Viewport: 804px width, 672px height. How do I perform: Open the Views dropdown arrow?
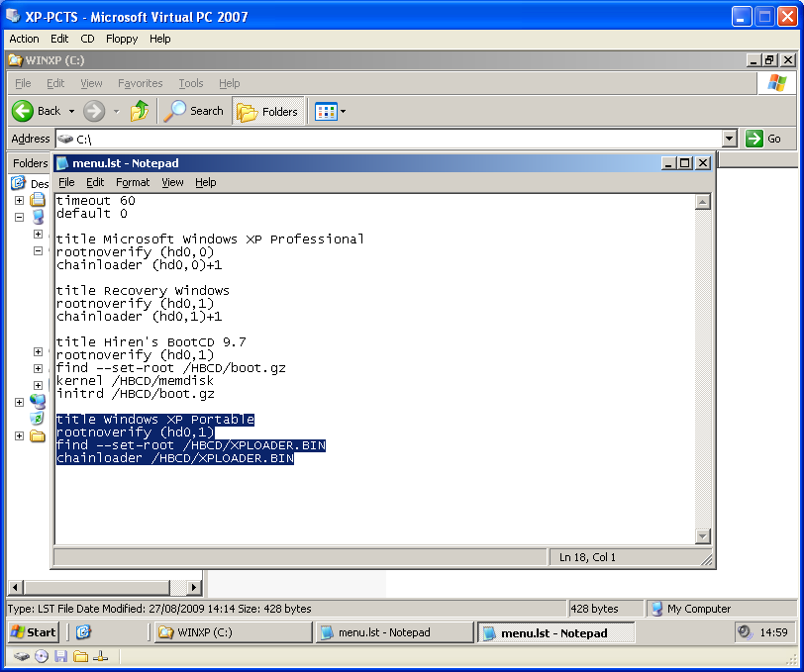coord(343,111)
